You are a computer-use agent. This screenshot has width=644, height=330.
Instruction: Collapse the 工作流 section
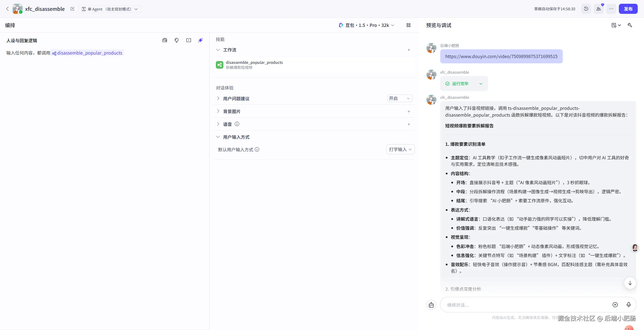coord(218,50)
